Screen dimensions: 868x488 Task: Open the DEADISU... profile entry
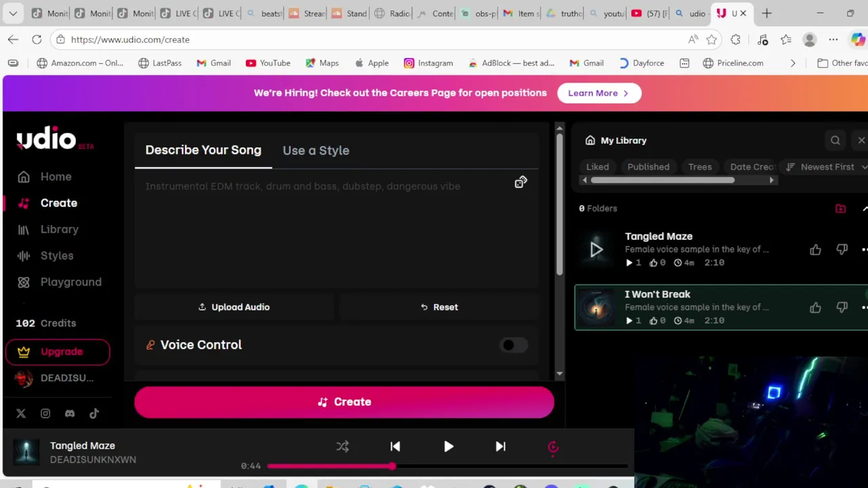pyautogui.click(x=54, y=378)
